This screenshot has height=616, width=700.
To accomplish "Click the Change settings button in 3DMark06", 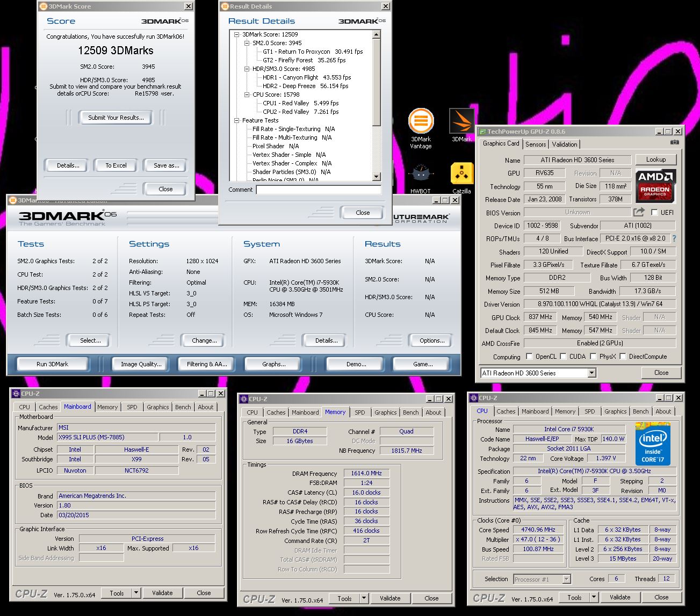I will (205, 340).
